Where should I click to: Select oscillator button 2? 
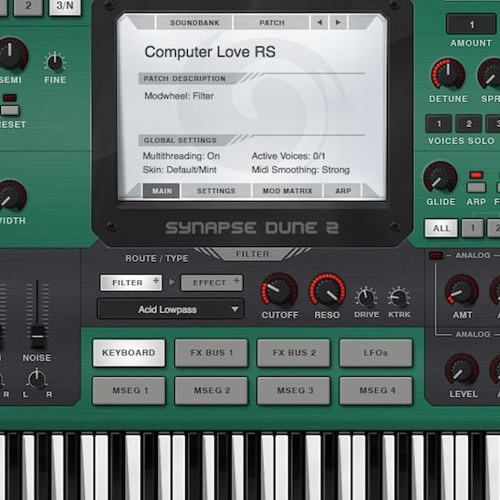(28, 6)
